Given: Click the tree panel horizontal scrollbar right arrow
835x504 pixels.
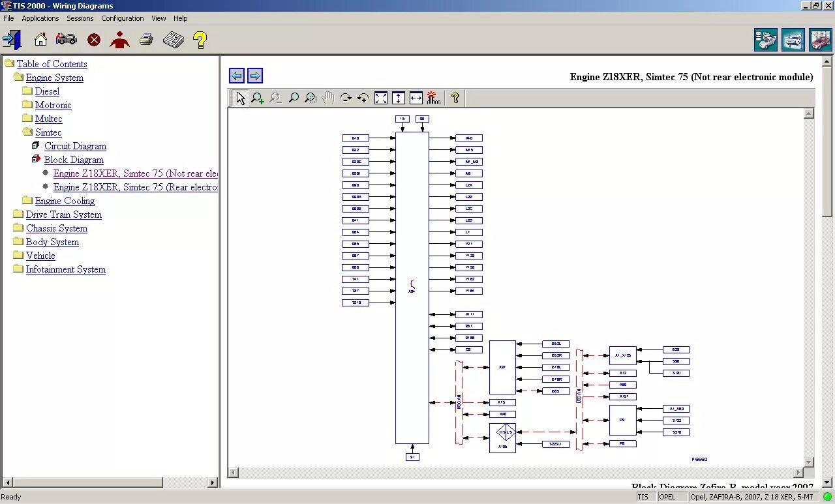Looking at the screenshot, I should [x=212, y=482].
